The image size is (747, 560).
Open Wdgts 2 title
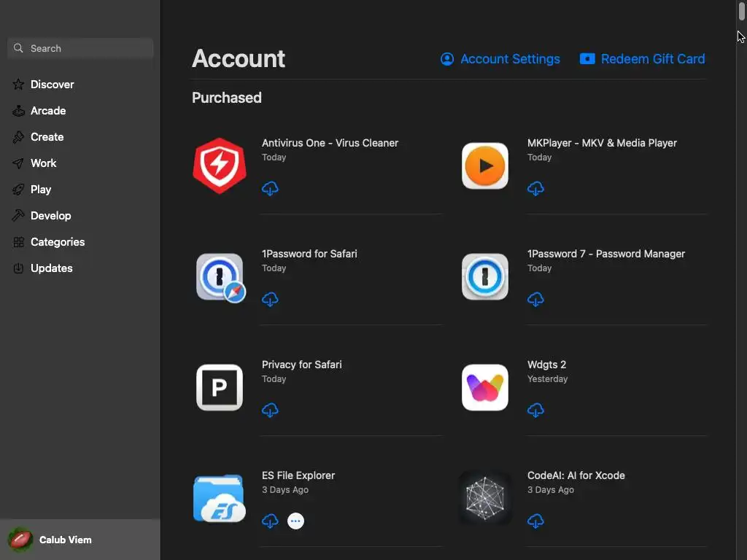pyautogui.click(x=546, y=365)
